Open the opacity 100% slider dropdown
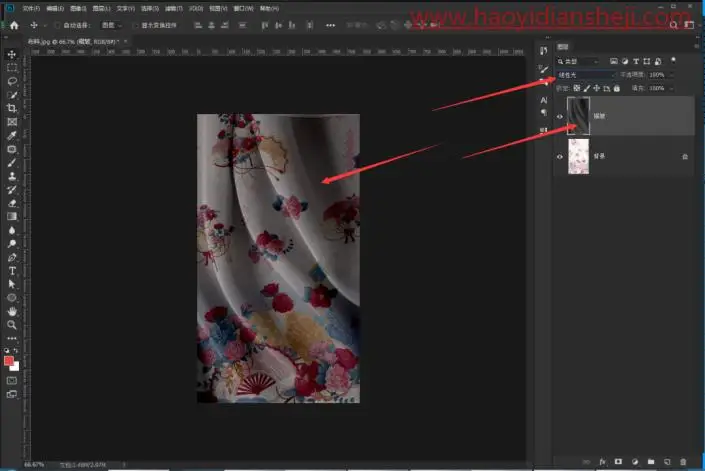705x471 pixels. click(x=672, y=75)
